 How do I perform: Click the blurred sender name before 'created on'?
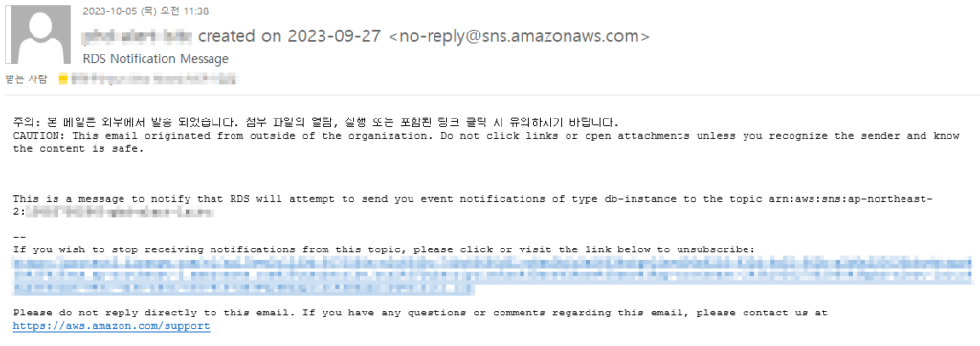(x=138, y=36)
